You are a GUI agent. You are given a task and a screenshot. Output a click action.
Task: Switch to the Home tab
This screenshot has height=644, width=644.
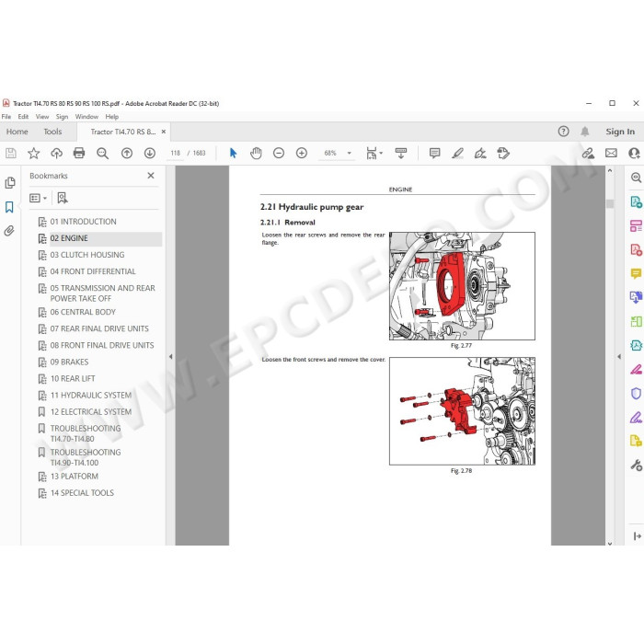click(17, 132)
